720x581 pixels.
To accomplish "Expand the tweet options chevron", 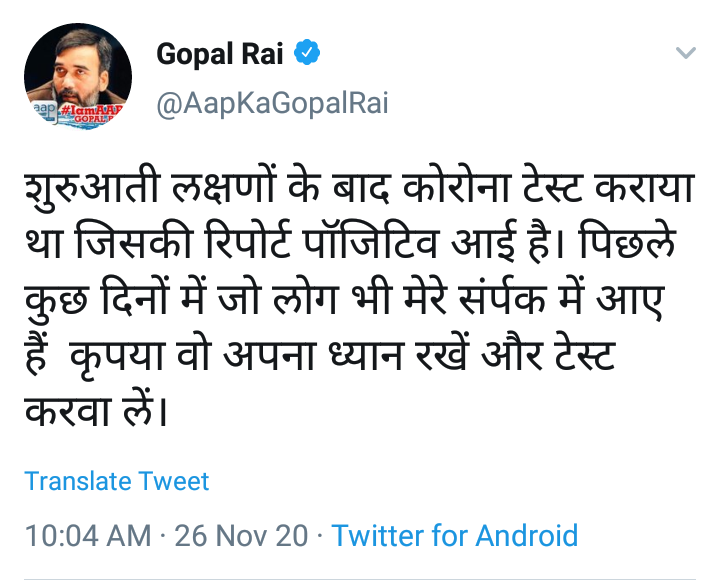I will click(x=685, y=53).
